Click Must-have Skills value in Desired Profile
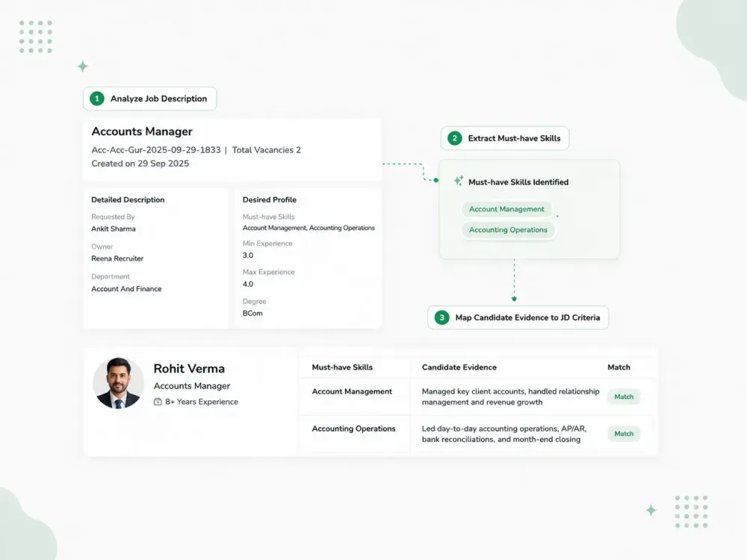The image size is (747, 560). pos(309,228)
